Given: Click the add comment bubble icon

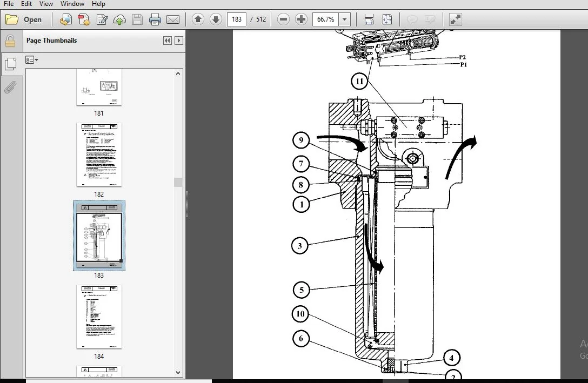Looking at the screenshot, I should point(412,19).
